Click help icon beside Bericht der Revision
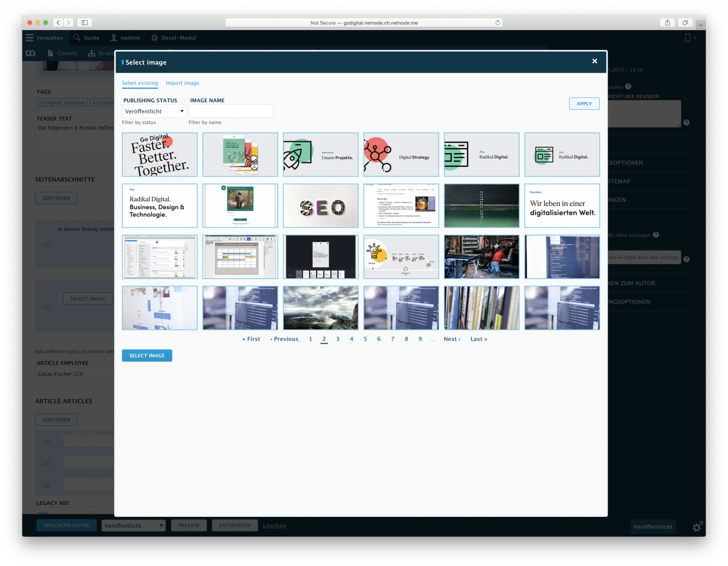This screenshot has height=566, width=728. [686, 122]
